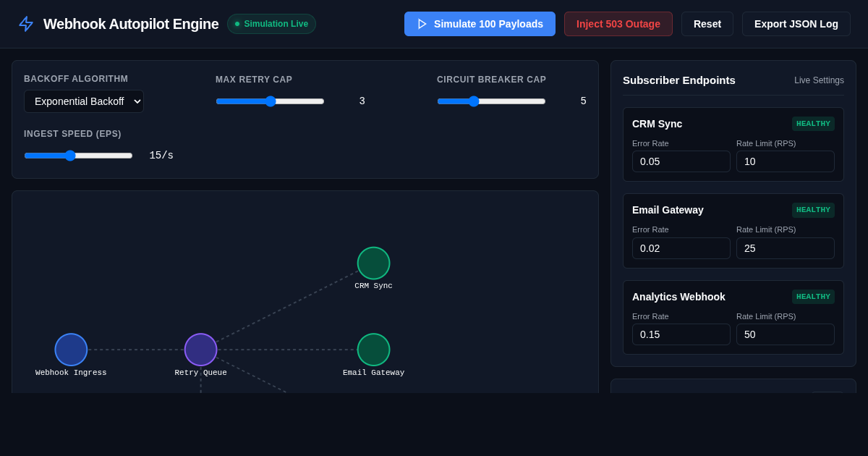Click the Webhook Autopilot Engine title
The width and height of the screenshot is (868, 456).
tap(131, 24)
